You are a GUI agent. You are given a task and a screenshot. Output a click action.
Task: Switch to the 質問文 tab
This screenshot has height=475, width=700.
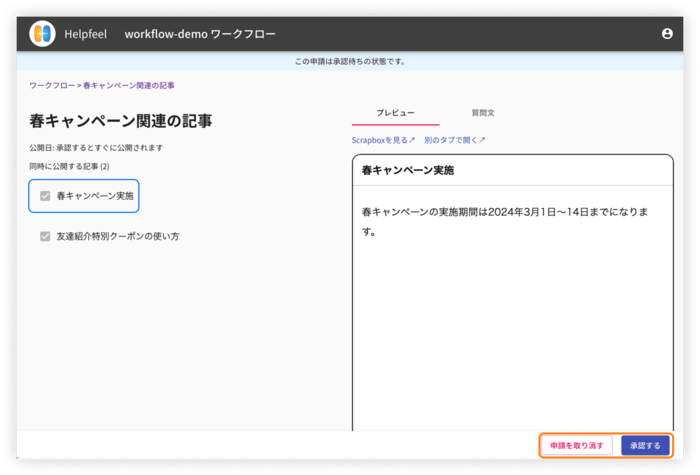coord(483,113)
